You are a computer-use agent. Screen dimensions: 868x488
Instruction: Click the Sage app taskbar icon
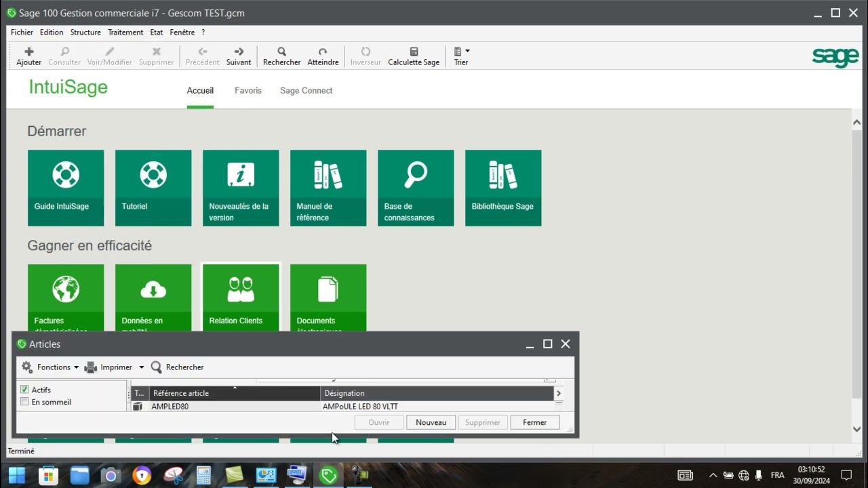[329, 475]
